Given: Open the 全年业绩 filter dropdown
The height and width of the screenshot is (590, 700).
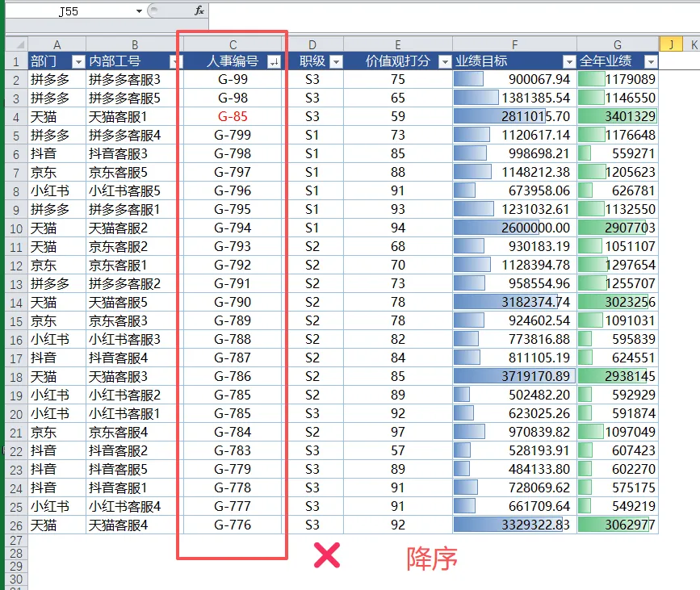Looking at the screenshot, I should coord(652,61).
